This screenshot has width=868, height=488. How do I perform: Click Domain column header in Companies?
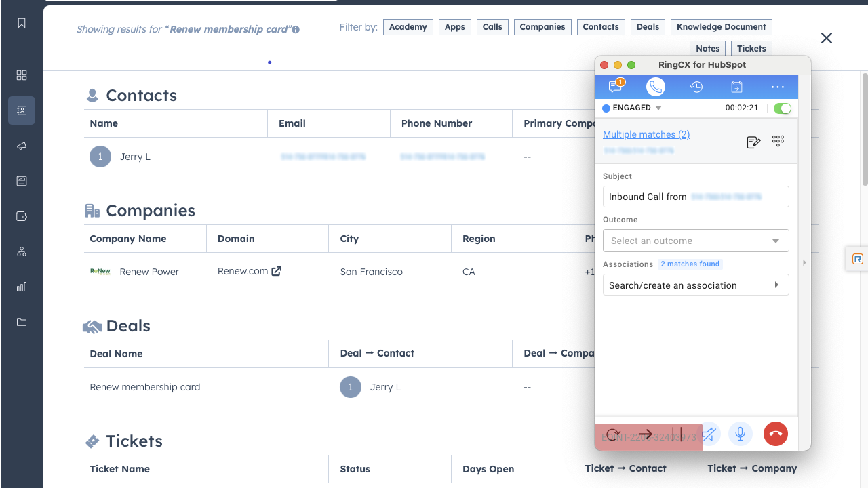point(236,239)
